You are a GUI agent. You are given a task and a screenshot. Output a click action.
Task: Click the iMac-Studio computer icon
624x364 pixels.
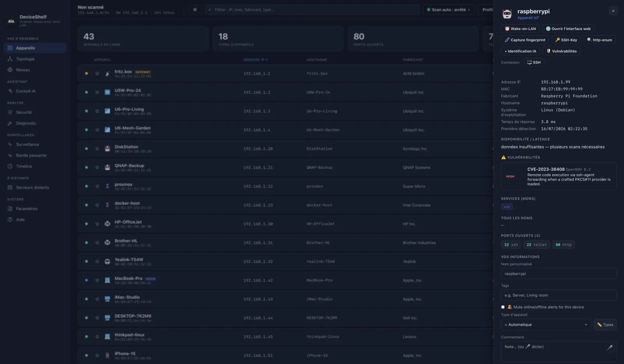click(107, 299)
